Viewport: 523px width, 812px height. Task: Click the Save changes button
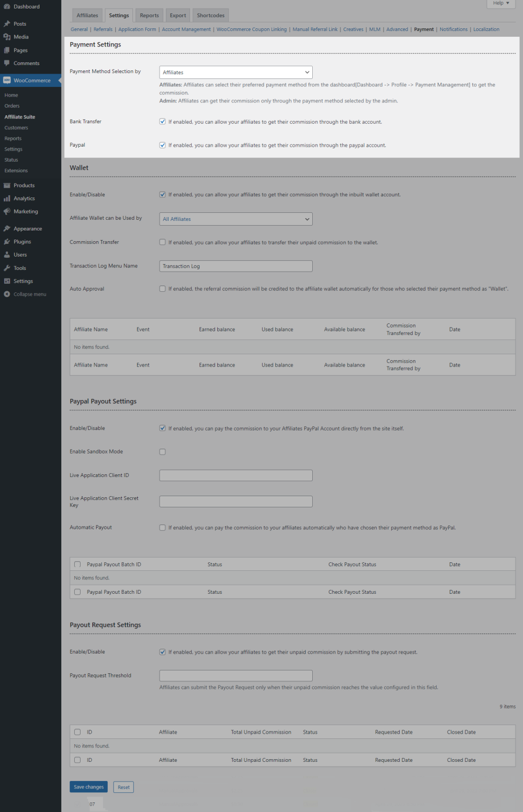click(89, 787)
